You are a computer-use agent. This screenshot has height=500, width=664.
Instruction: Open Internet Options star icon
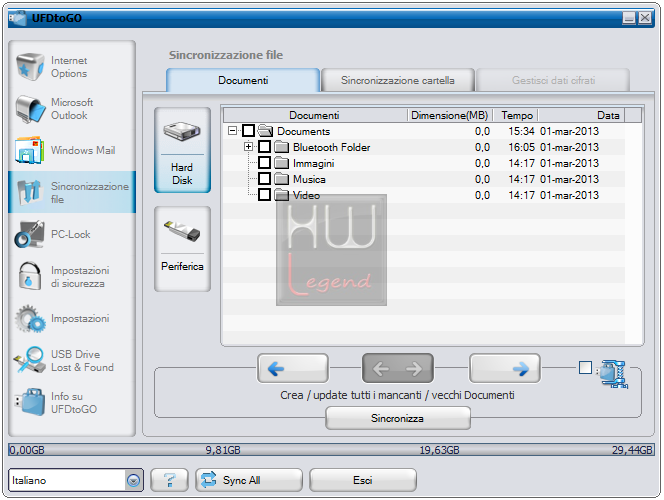pyautogui.click(x=30, y=66)
